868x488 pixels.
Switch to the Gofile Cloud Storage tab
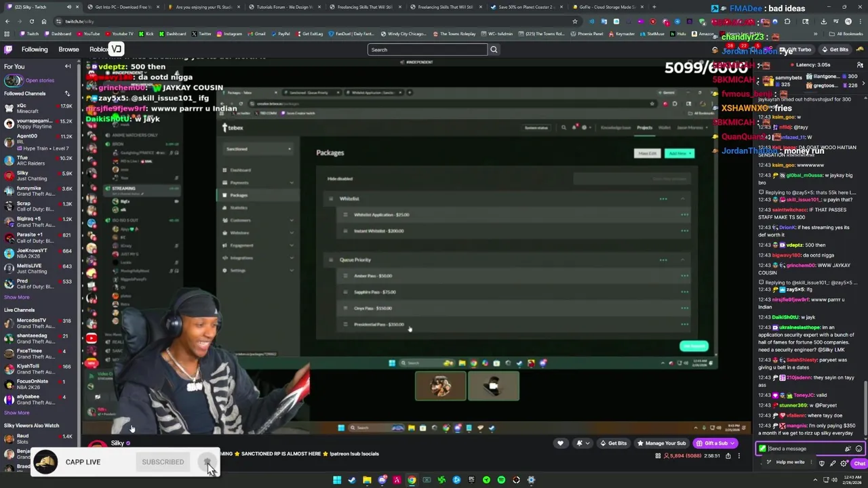pos(609,7)
